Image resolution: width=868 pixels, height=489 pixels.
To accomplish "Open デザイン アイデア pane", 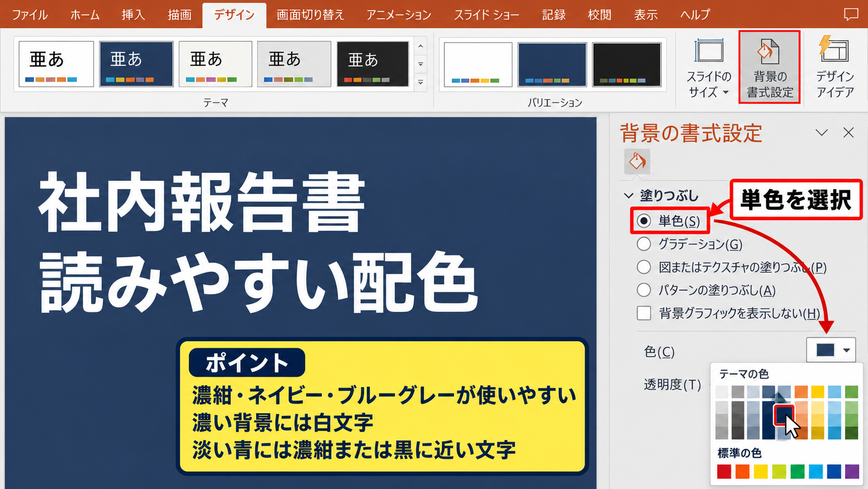I will click(835, 68).
